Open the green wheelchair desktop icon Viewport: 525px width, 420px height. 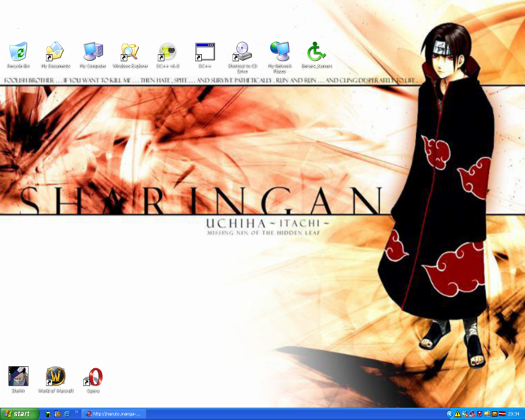pos(316,55)
